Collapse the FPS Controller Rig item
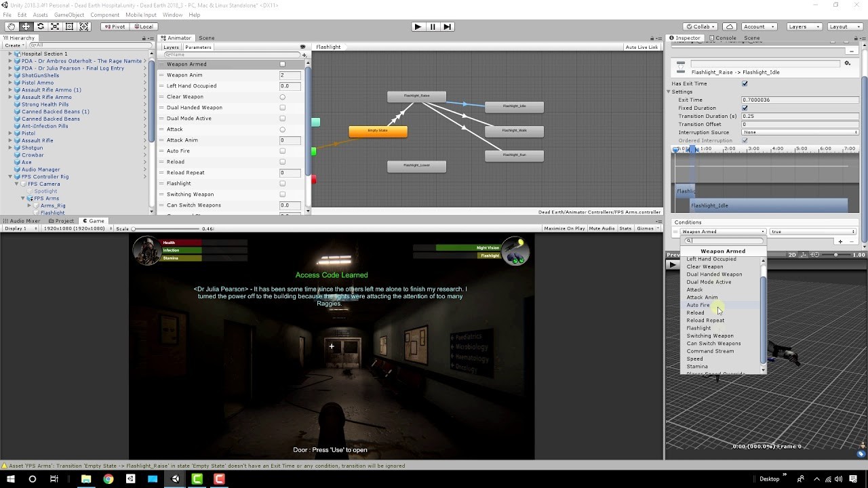 pyautogui.click(x=10, y=177)
